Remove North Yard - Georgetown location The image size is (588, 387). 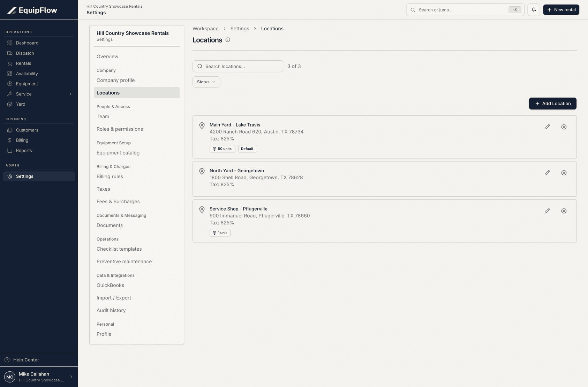pyautogui.click(x=564, y=173)
